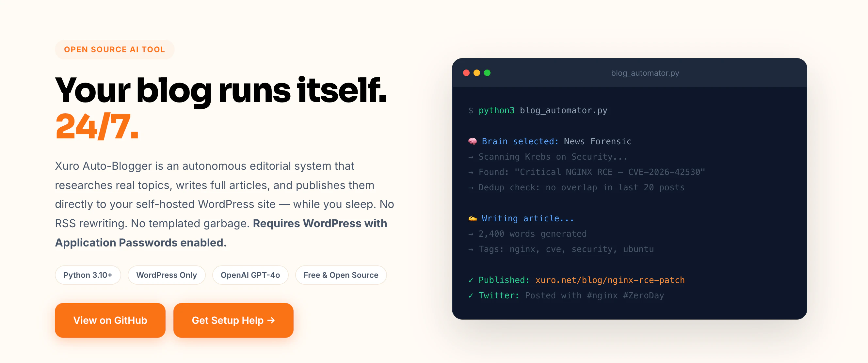
Task: Click the 'Tags: nginx, cve, security, ubuntu' line
Action: coord(561,249)
